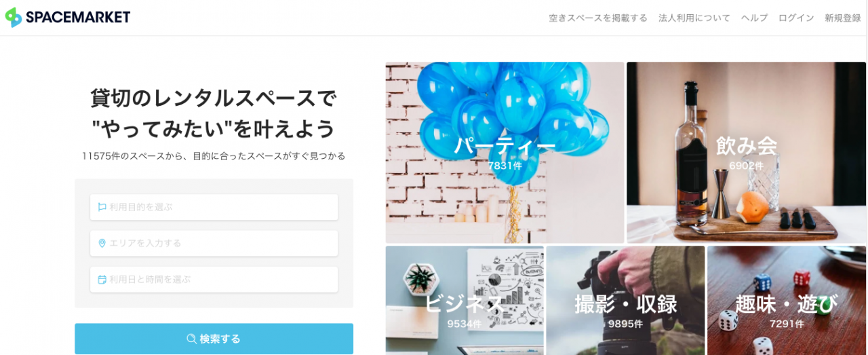The width and height of the screenshot is (868, 355).
Task: Click the magnifying glass search icon
Action: pyautogui.click(x=192, y=339)
